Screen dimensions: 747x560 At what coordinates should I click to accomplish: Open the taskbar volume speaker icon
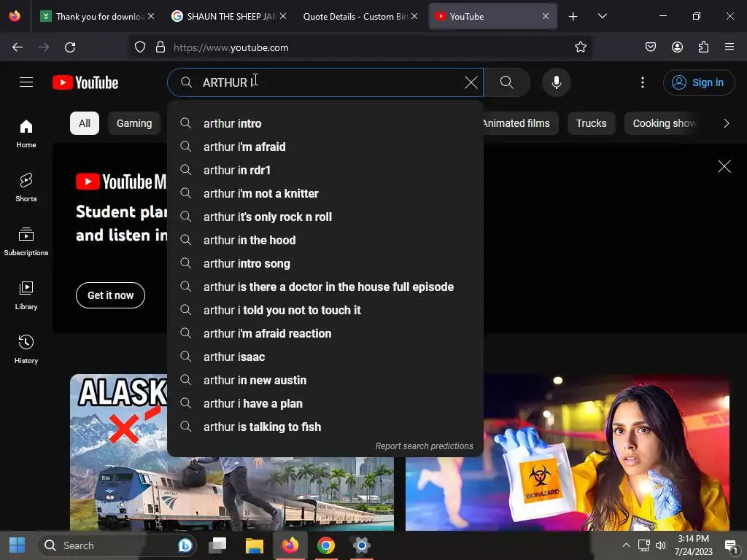point(661,545)
